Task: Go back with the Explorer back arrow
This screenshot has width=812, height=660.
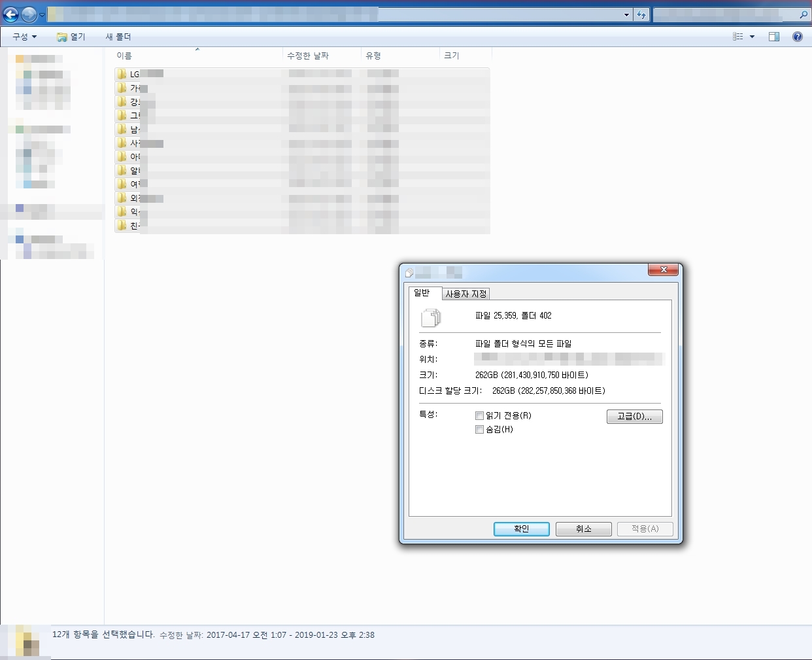Action: [x=11, y=14]
